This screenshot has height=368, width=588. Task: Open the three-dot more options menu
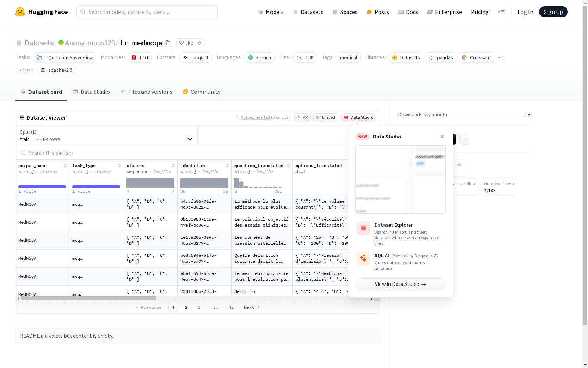click(465, 139)
